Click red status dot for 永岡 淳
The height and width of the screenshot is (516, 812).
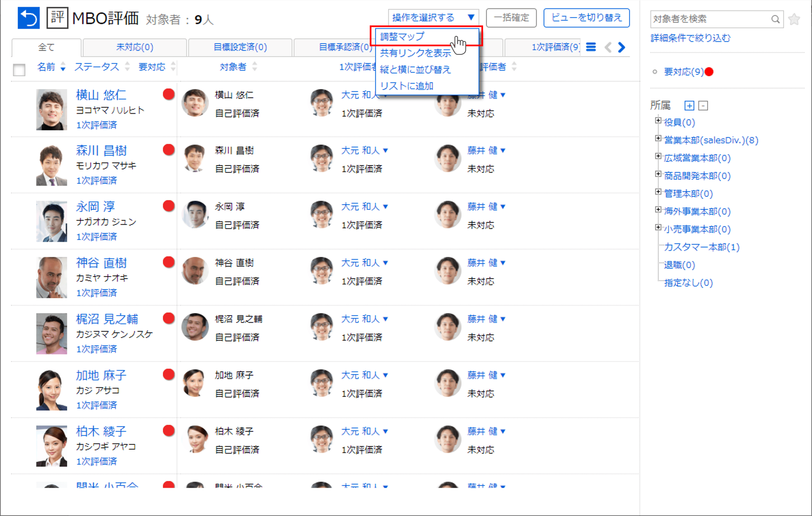(168, 206)
